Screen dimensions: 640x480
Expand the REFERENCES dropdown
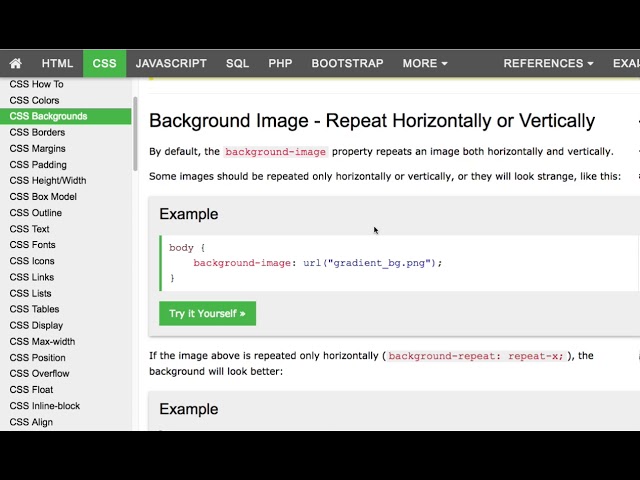(x=548, y=63)
